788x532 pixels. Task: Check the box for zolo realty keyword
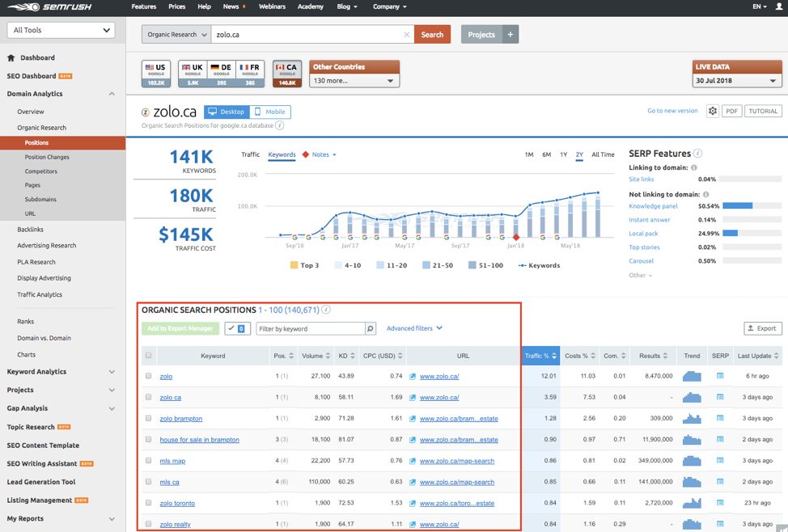point(148,523)
